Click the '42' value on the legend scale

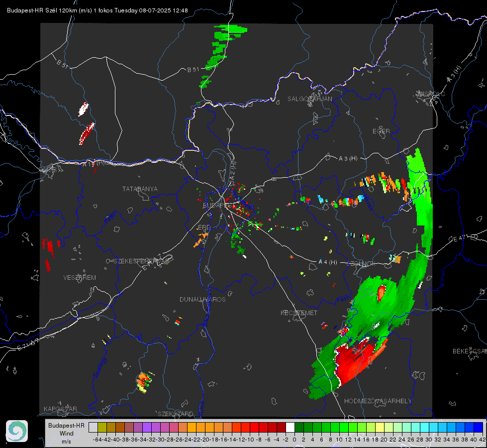tap(483, 440)
